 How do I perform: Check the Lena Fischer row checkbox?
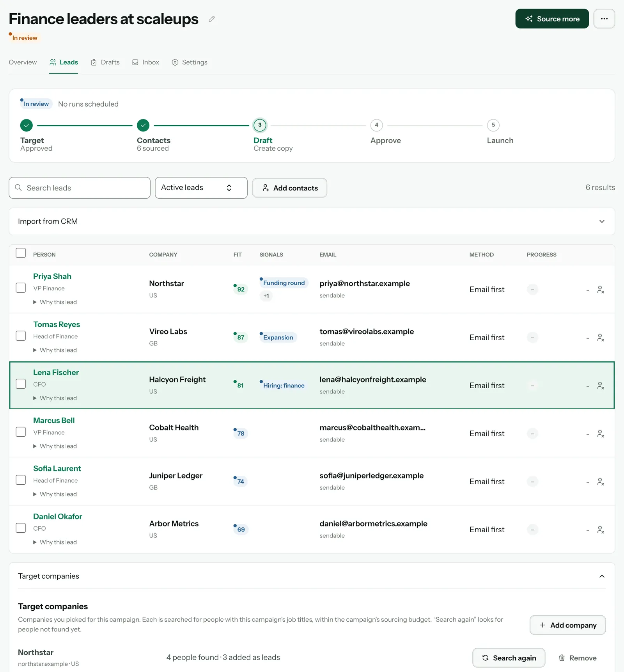pos(21,384)
